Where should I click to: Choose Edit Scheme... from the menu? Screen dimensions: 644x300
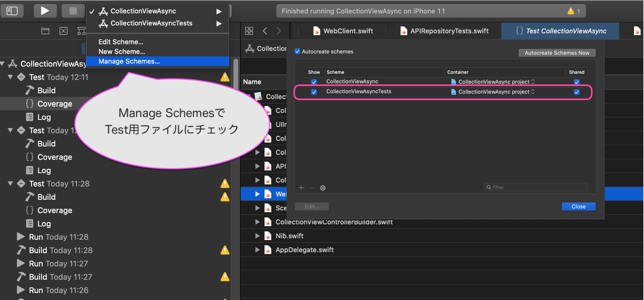pyautogui.click(x=158, y=42)
